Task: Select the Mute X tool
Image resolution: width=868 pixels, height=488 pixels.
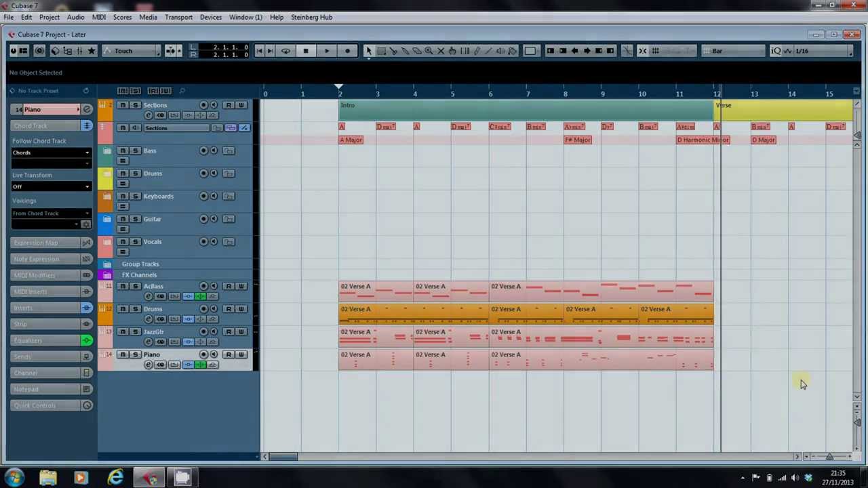Action: pyautogui.click(x=441, y=51)
